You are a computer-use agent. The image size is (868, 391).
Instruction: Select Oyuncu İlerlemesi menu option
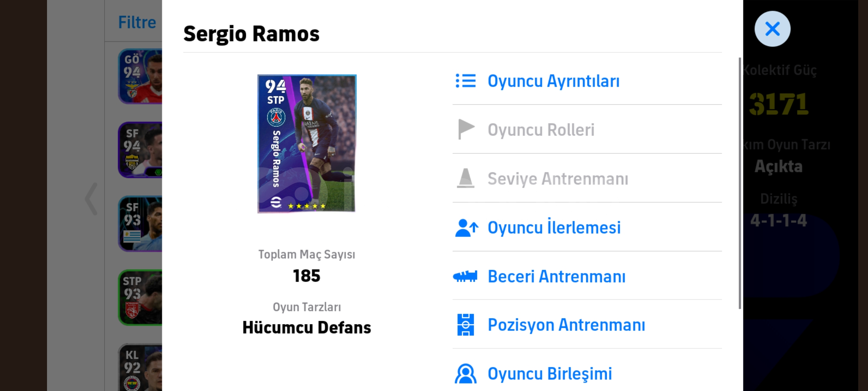[554, 228]
